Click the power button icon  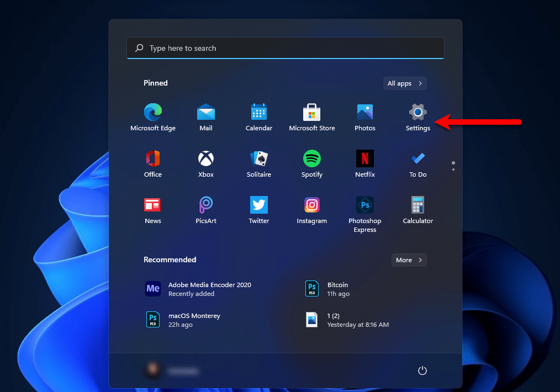[422, 370]
